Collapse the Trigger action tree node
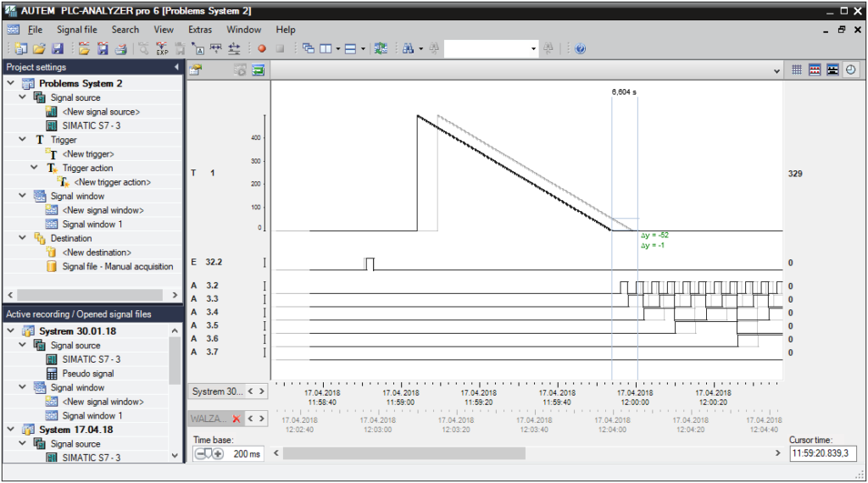 [34, 167]
